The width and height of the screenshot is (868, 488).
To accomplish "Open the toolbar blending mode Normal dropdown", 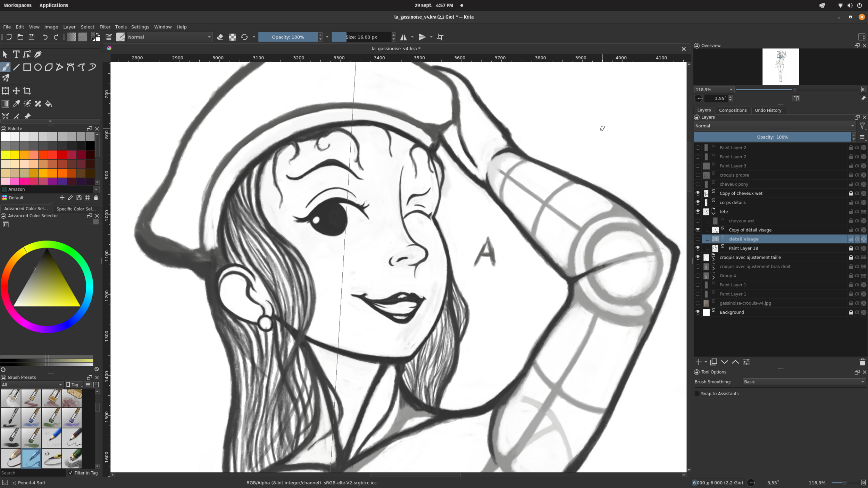I will click(169, 37).
